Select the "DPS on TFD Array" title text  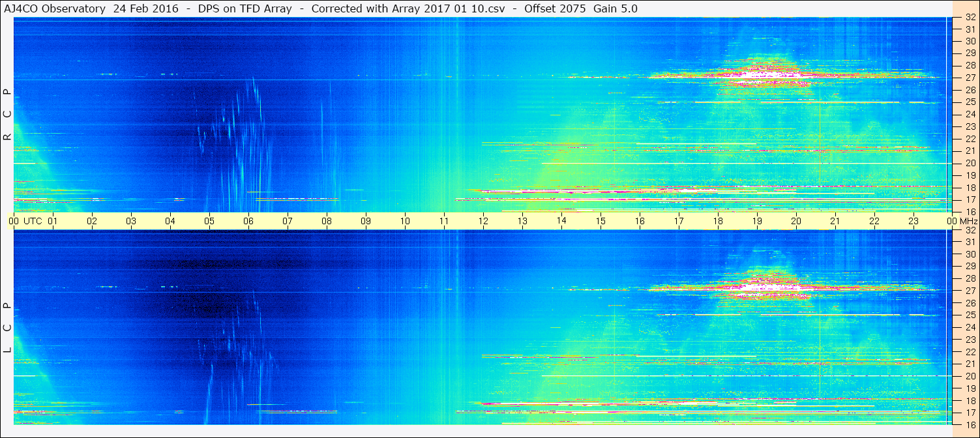coord(245,8)
